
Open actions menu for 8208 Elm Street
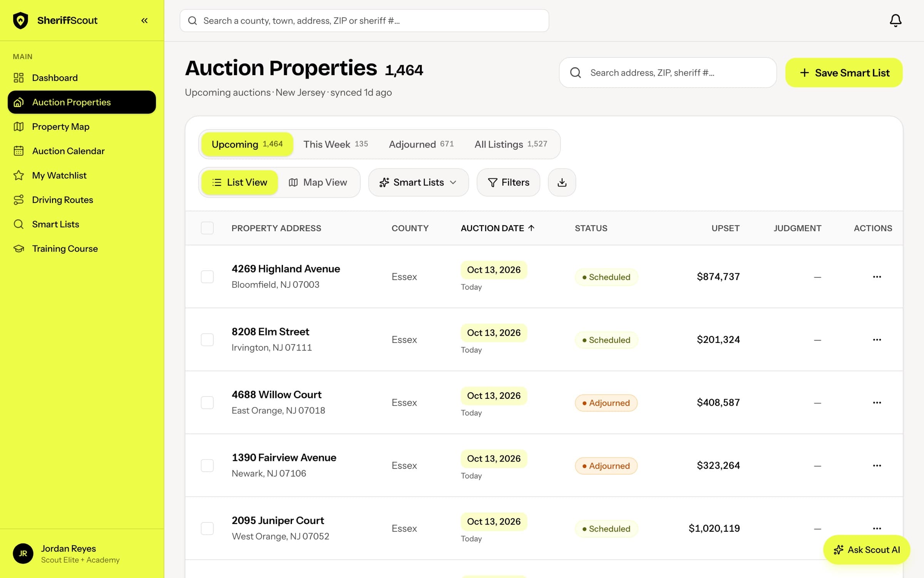tap(877, 339)
